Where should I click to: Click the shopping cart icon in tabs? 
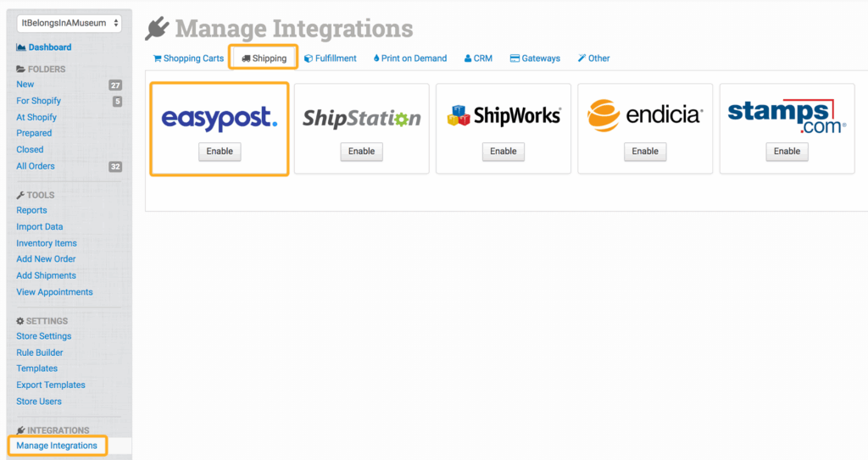click(158, 58)
